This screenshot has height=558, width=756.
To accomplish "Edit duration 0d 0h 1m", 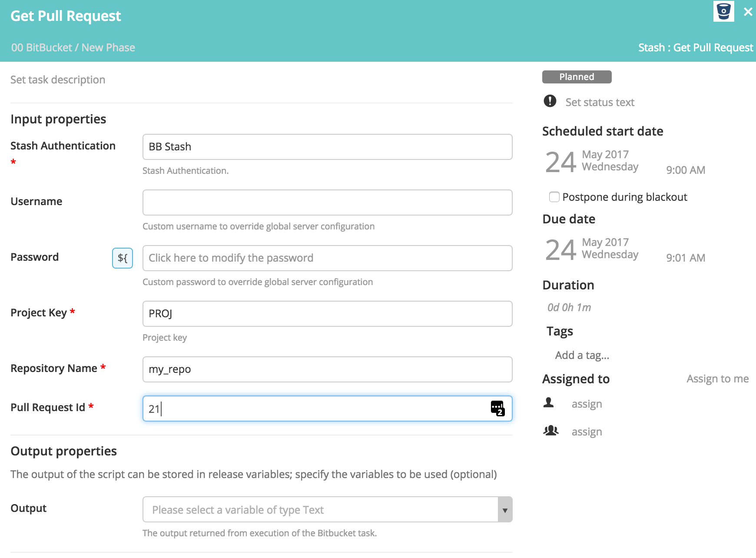I will point(569,307).
